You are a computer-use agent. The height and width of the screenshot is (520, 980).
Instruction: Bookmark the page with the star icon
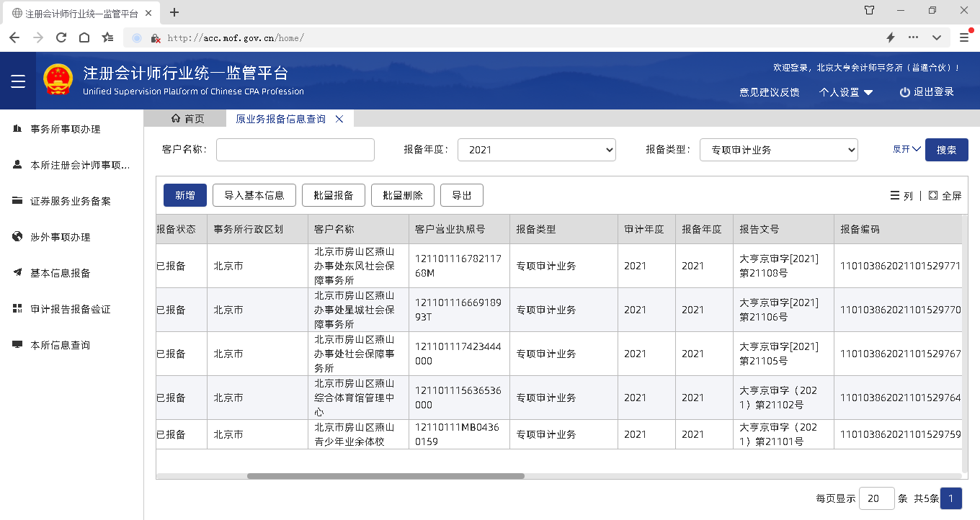107,37
